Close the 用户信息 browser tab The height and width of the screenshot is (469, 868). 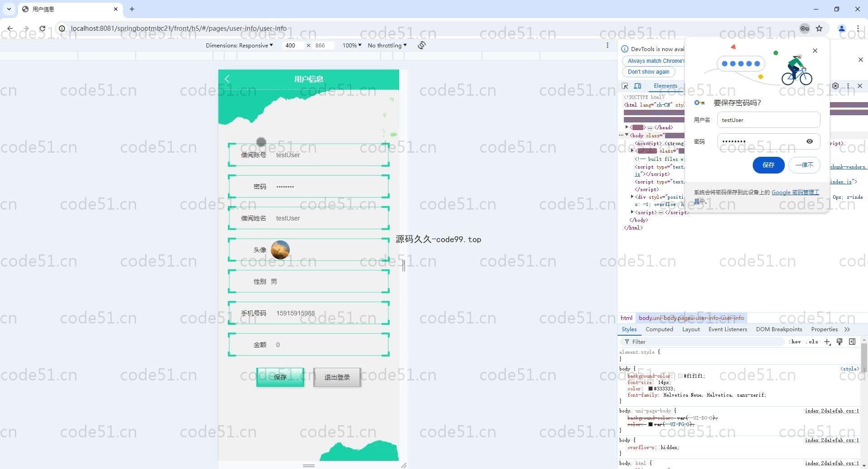(x=116, y=9)
